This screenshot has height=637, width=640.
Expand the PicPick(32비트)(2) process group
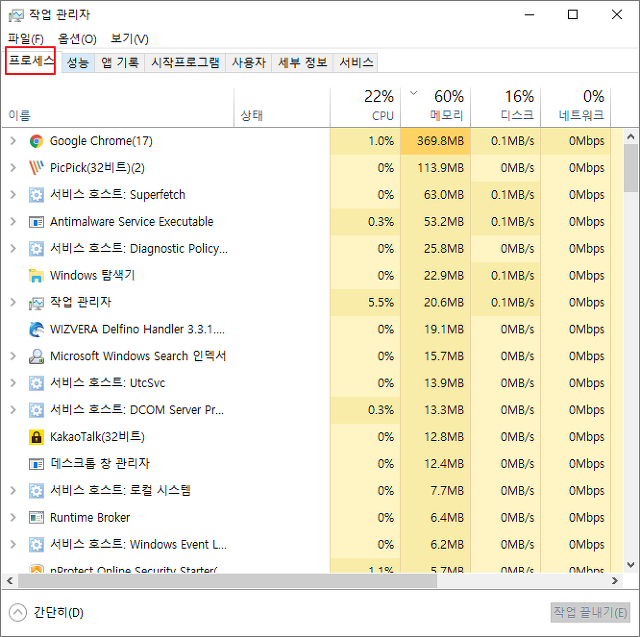(x=13, y=168)
